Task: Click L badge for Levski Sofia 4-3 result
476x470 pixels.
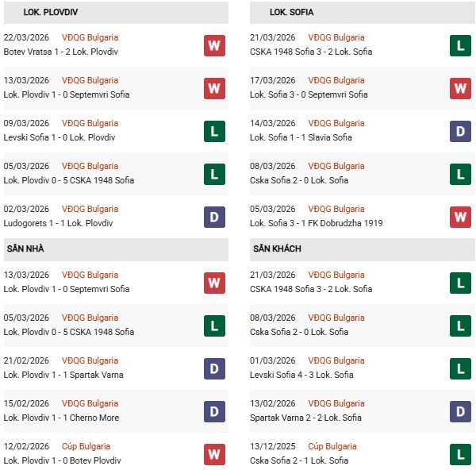Action: 461,368
